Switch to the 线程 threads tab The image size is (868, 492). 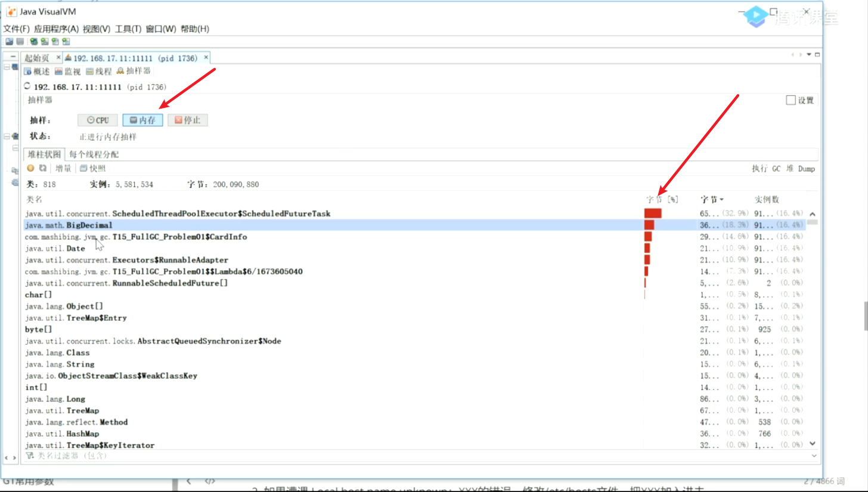[x=98, y=71]
